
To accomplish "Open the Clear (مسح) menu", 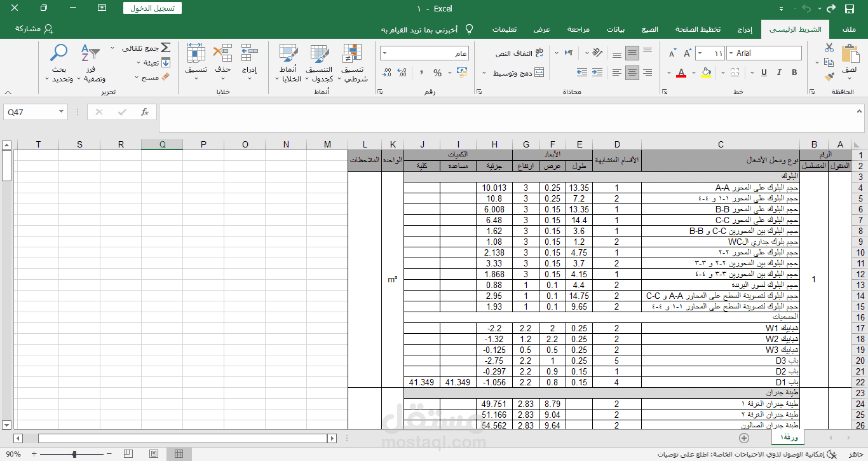I will (153, 77).
